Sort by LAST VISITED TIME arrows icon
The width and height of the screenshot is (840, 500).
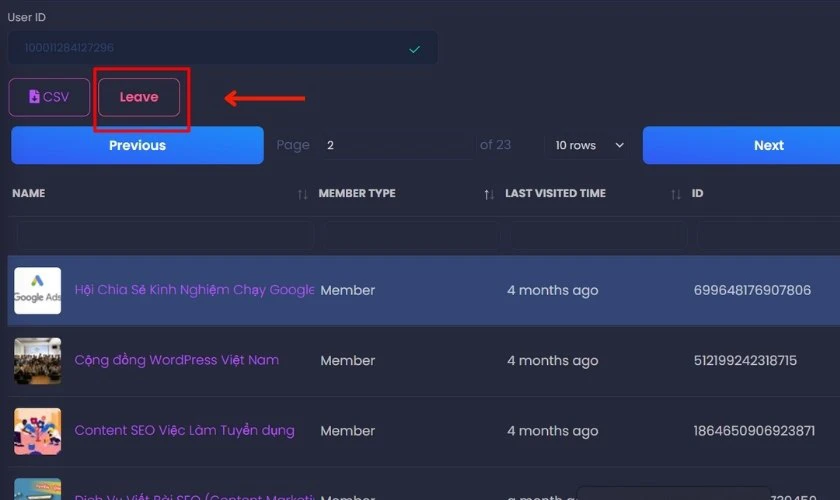pos(676,195)
